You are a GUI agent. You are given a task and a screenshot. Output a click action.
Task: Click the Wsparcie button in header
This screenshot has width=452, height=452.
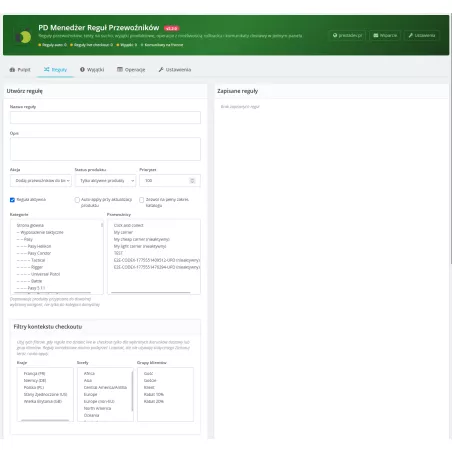(385, 35)
